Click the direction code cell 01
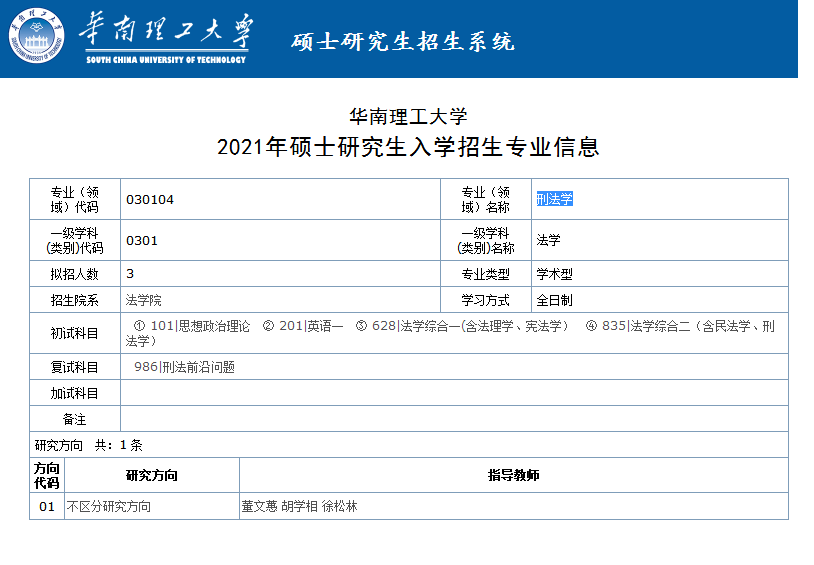Image resolution: width=814 pixels, height=565 pixels. pos(47,506)
